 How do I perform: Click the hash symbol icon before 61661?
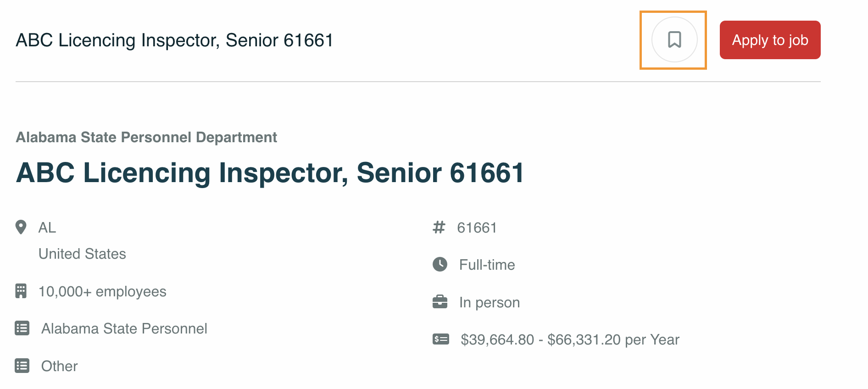pos(439,227)
